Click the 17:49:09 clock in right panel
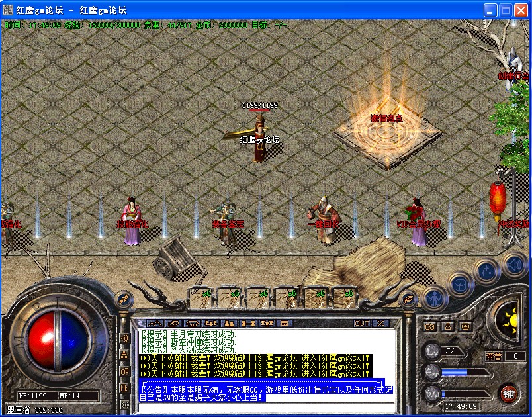Screen dimensions: 532x417 [x=461, y=406]
